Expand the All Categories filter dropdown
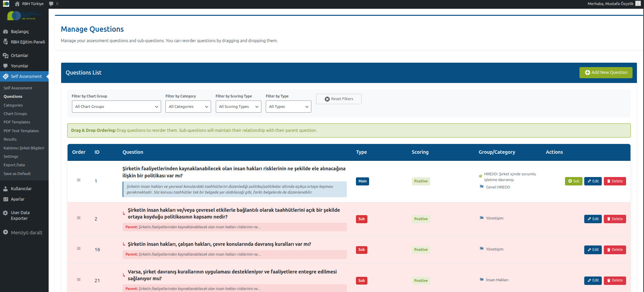 [188, 107]
